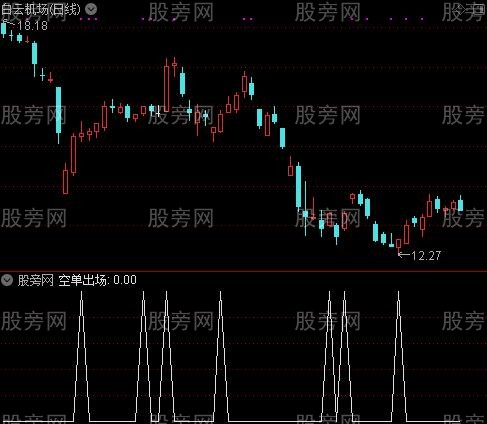This screenshot has height=424, width=487.
Task: Click the 18.18 high price label
Action: click(32, 26)
